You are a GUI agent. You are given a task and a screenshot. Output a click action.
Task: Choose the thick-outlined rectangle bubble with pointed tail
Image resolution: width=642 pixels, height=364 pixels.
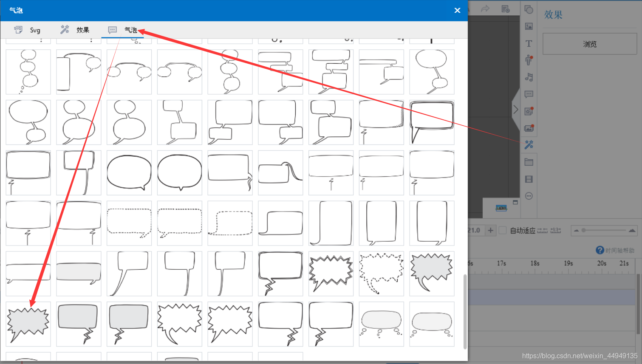pos(432,122)
